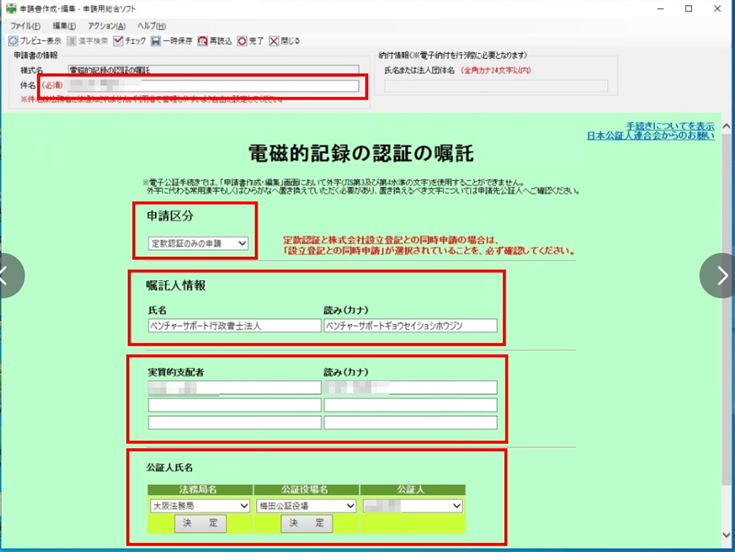Click the チェック validation toolbar icon
The image size is (735, 552).
click(x=118, y=41)
